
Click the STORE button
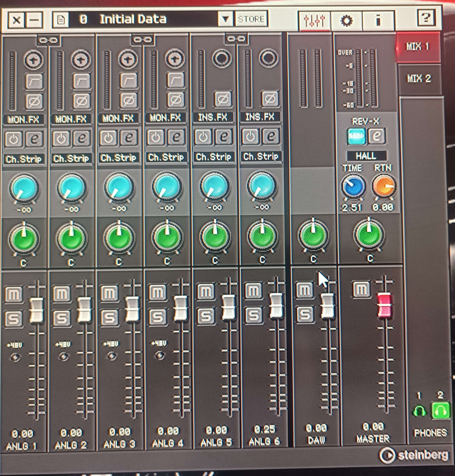[251, 19]
